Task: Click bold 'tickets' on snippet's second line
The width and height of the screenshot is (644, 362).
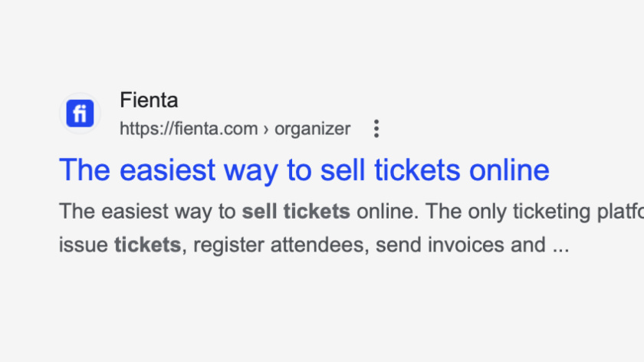Action: (x=147, y=245)
